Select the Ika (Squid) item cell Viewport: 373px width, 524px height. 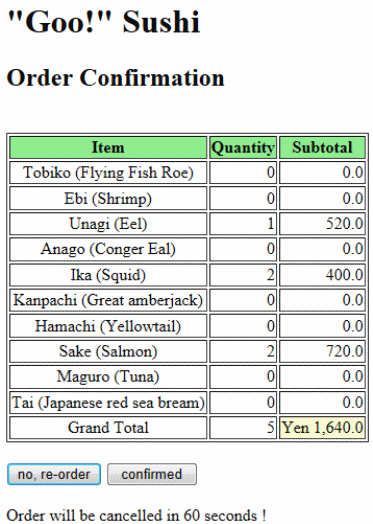108,275
